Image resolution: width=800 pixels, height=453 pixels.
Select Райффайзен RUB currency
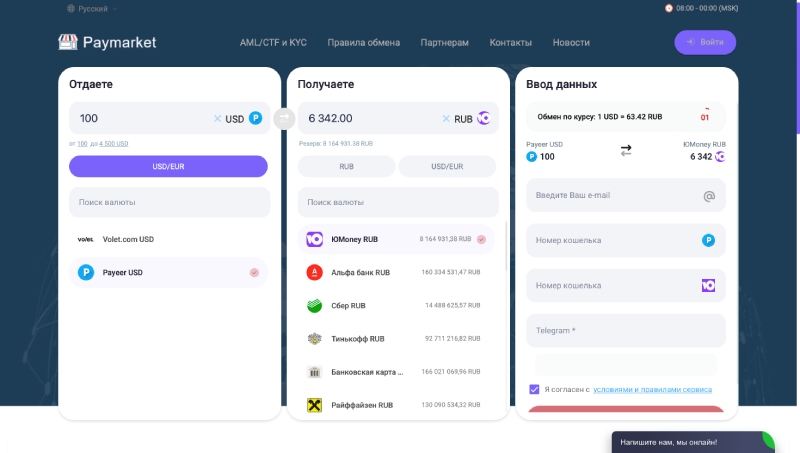396,405
